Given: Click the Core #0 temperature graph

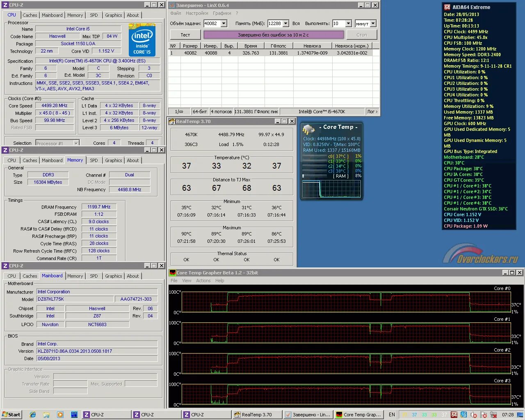Looking at the screenshot, I should [346, 302].
